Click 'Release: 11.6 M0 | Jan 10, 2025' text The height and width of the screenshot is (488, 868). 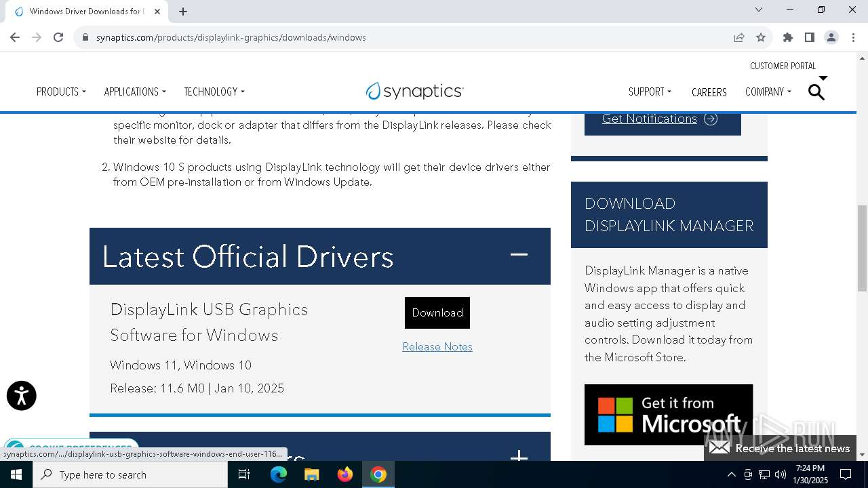click(x=197, y=388)
